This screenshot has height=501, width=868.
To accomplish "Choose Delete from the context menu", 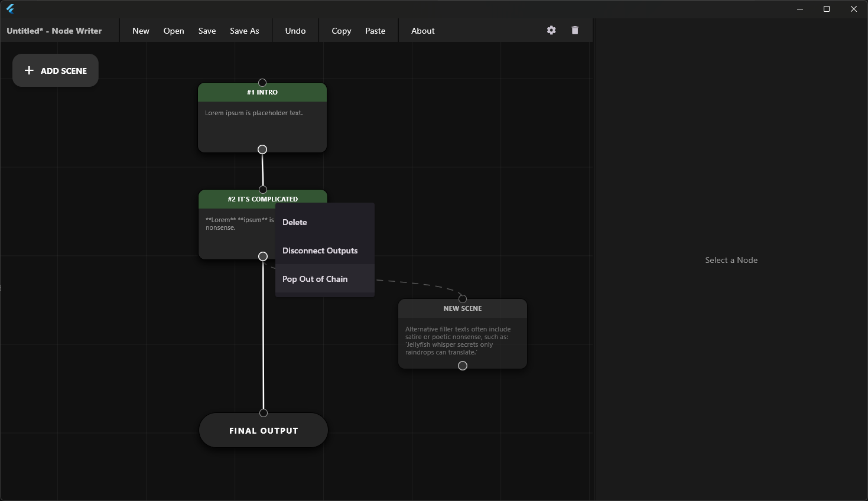I will coord(295,222).
